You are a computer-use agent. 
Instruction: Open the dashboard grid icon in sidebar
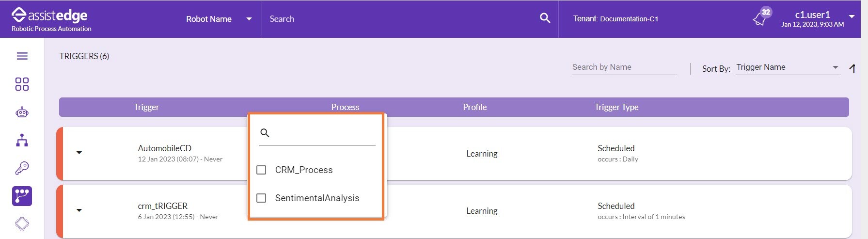(x=22, y=84)
